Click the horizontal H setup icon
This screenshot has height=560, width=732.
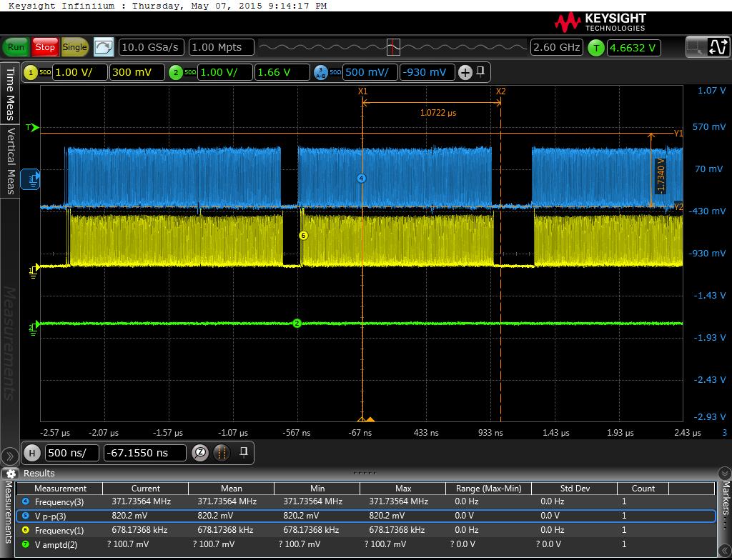(x=32, y=452)
